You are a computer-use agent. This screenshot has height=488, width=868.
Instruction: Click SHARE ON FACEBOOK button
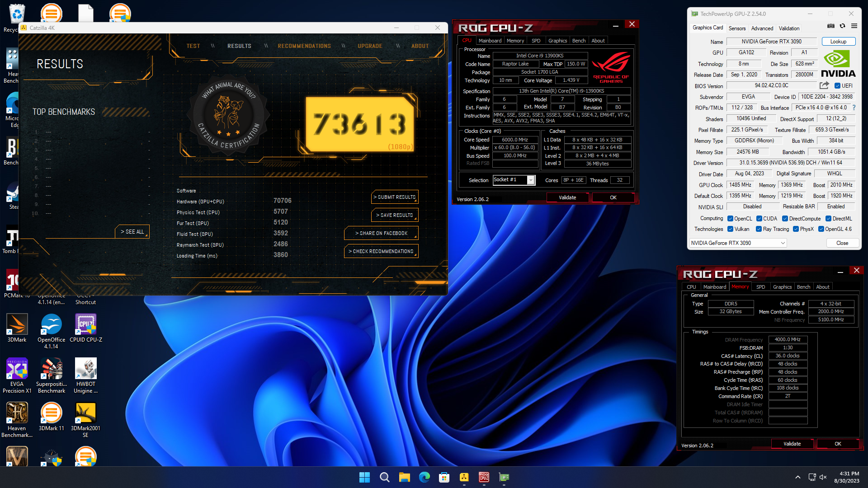click(381, 233)
